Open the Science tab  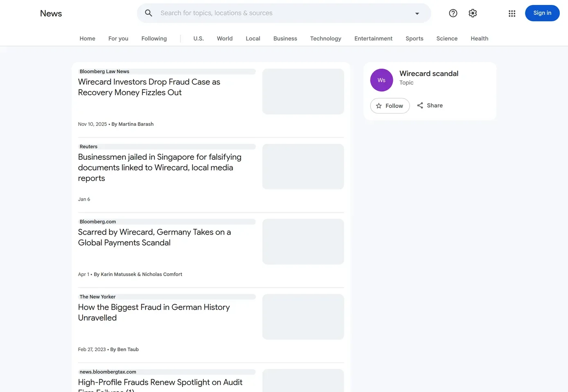point(447,38)
